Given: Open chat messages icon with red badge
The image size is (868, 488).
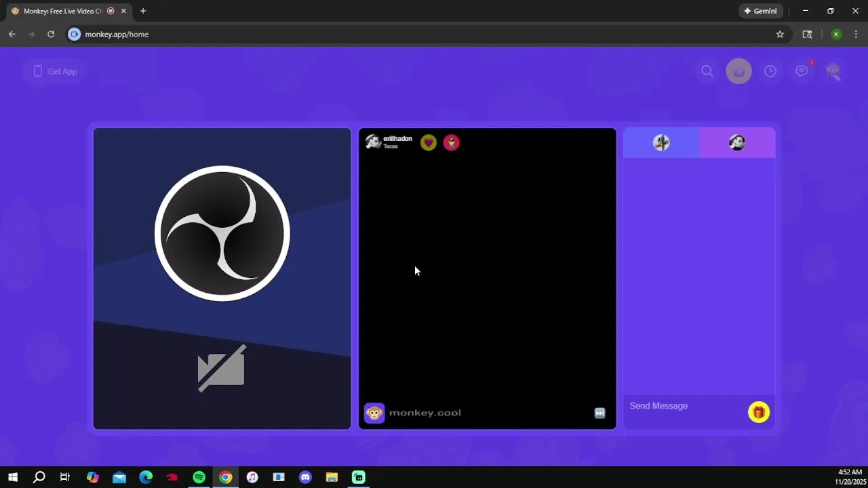Looking at the screenshot, I should 802,70.
